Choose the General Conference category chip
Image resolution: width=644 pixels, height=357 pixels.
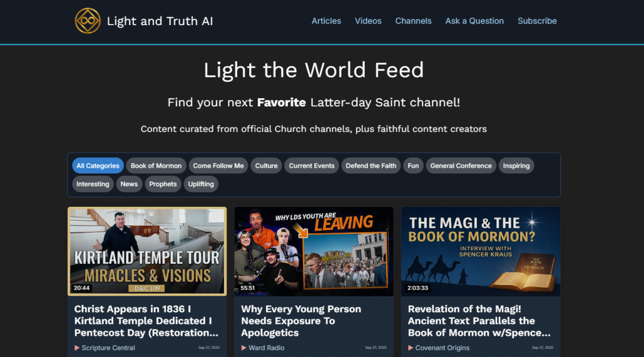tap(461, 166)
